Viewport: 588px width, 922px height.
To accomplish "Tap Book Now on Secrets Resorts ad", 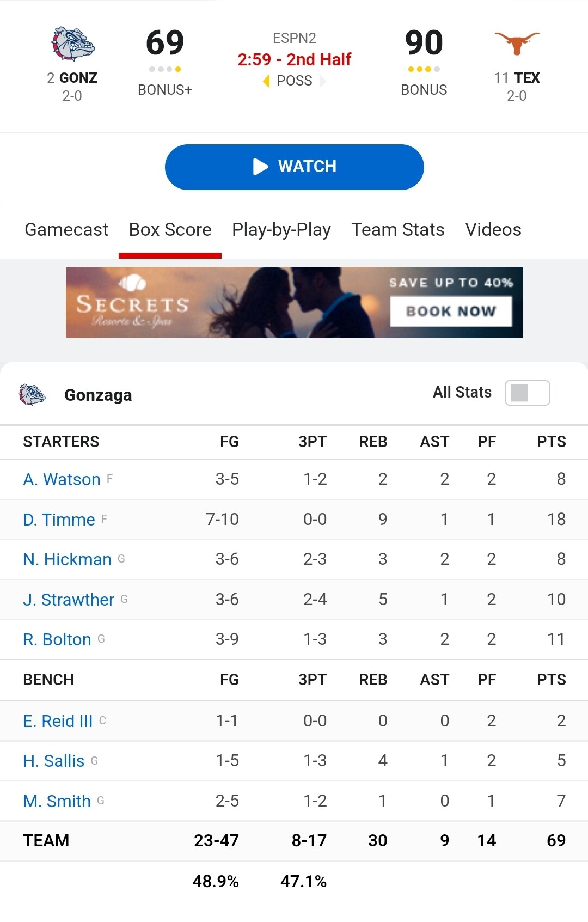I will pyautogui.click(x=451, y=311).
